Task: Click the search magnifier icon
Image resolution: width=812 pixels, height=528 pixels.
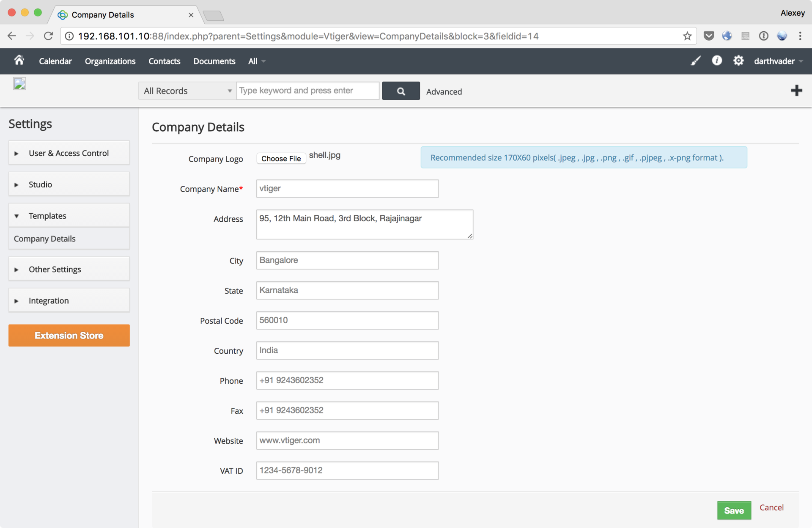Action: 400,91
